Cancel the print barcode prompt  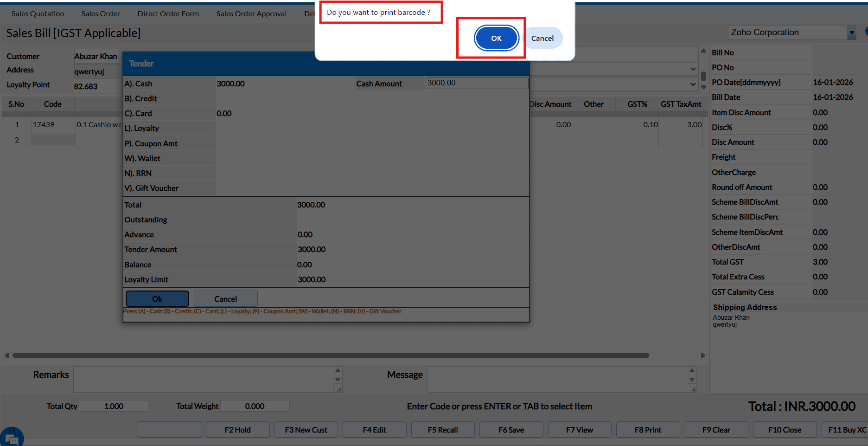(x=542, y=38)
